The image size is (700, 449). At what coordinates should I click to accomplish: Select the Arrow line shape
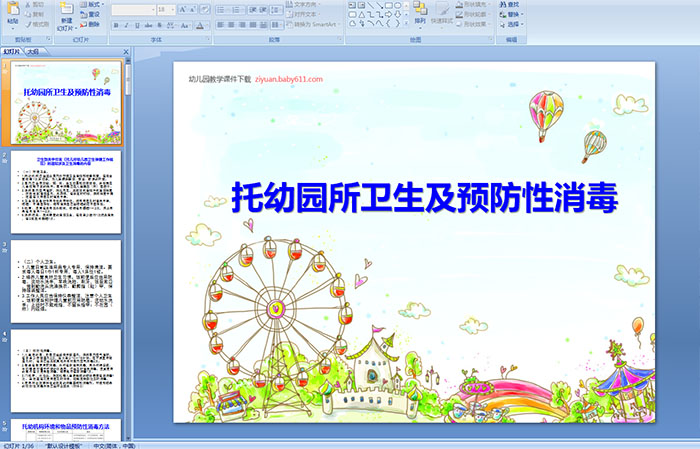tap(380, 5)
